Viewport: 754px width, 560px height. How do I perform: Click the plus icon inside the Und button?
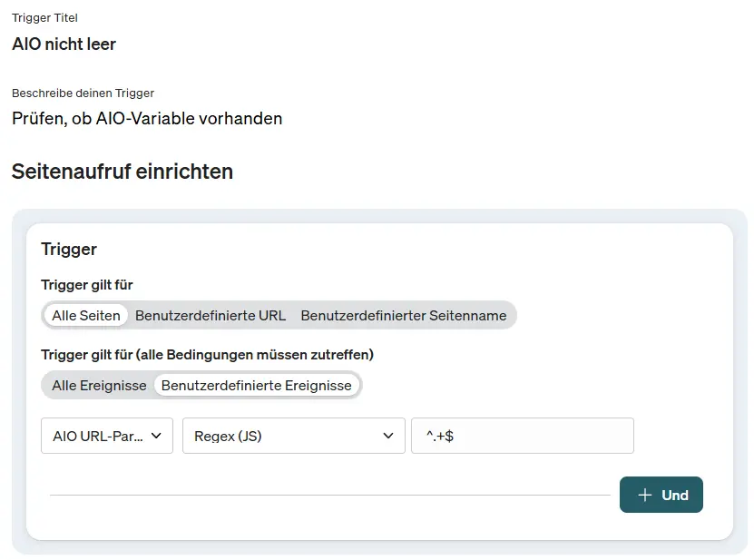click(x=644, y=495)
